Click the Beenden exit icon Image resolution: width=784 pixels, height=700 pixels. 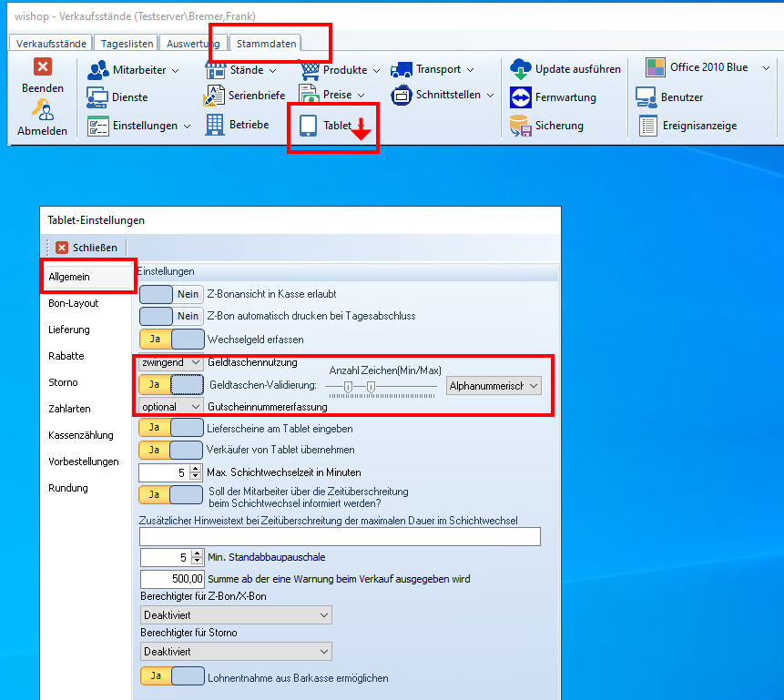point(42,67)
